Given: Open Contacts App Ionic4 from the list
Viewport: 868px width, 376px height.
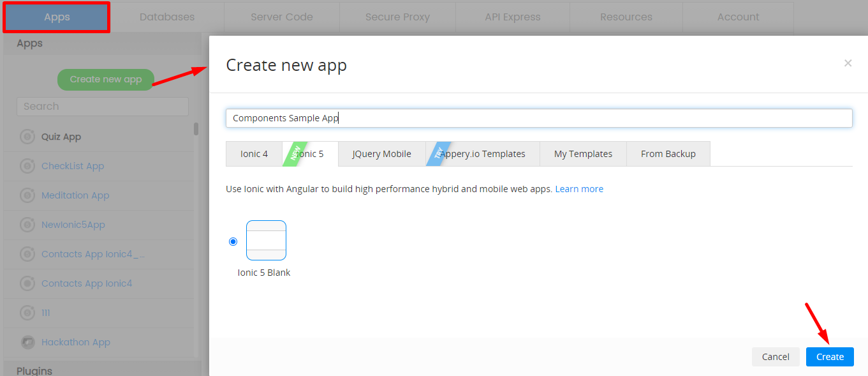Looking at the screenshot, I should [87, 283].
